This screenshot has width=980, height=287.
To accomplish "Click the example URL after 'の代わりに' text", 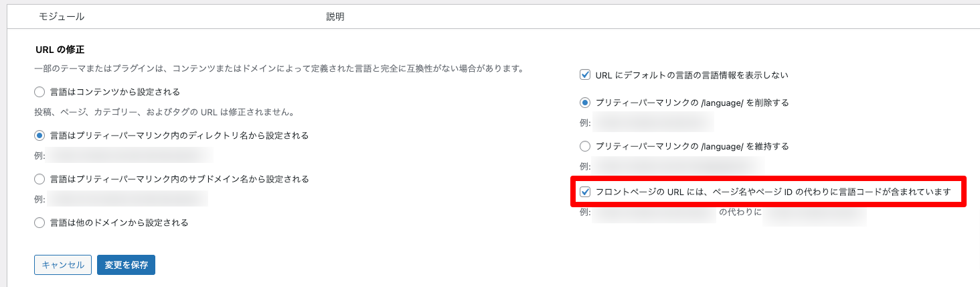I will coord(814,213).
